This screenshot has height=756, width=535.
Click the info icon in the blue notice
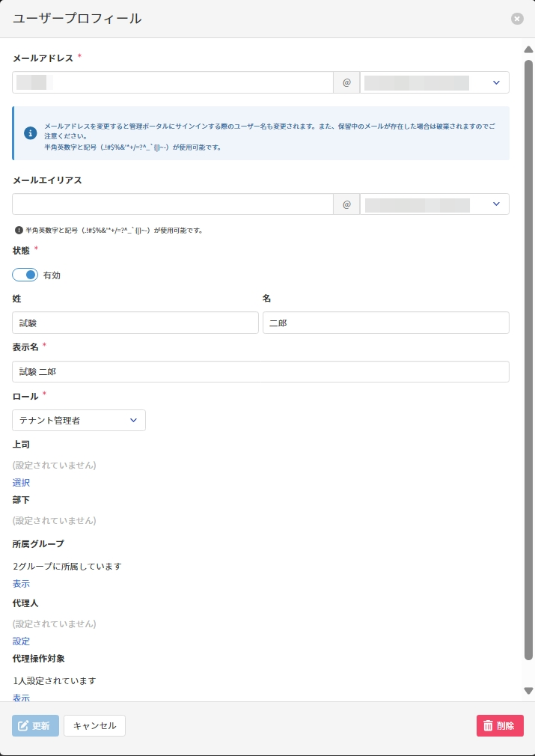(x=31, y=133)
